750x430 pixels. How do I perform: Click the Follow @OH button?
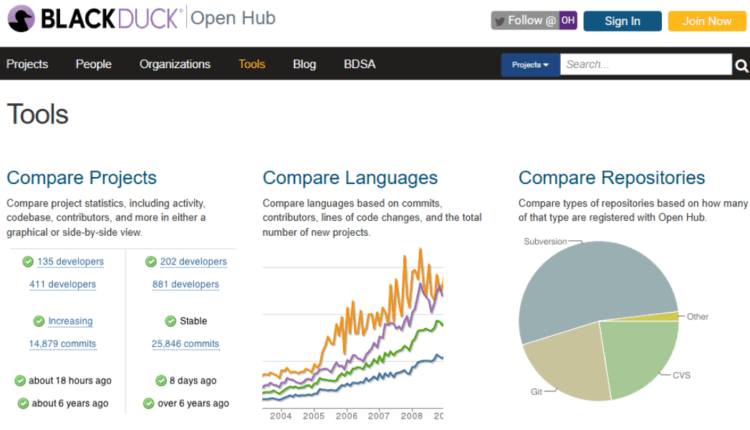pyautogui.click(x=534, y=21)
